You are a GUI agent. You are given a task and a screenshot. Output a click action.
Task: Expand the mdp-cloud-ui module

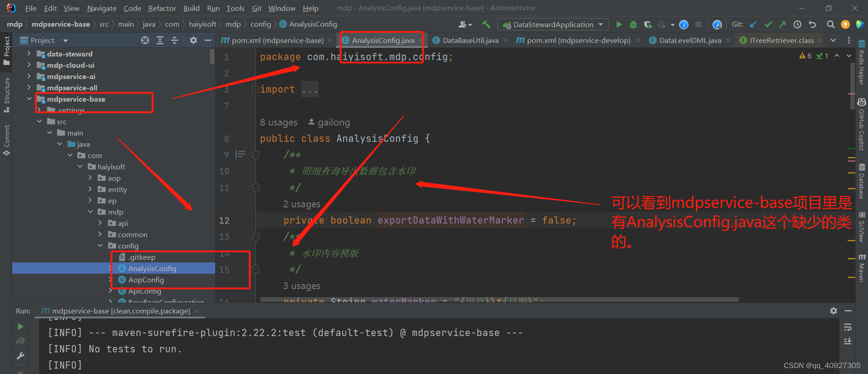click(x=29, y=65)
